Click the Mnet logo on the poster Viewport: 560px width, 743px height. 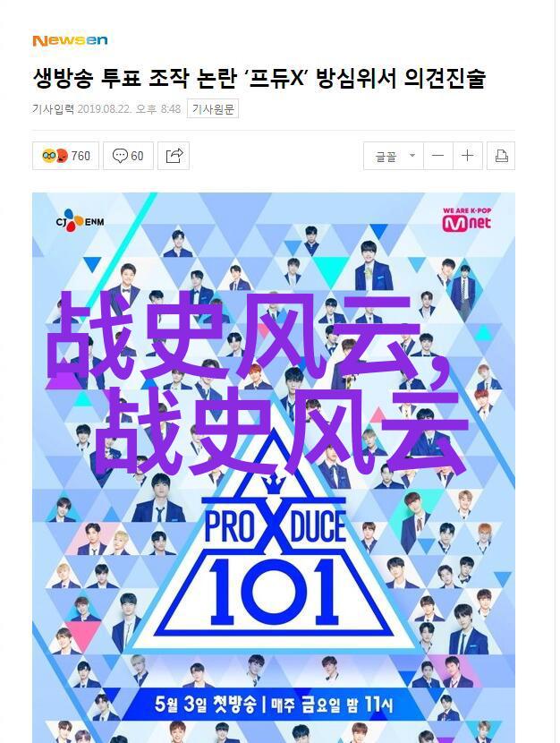[467, 220]
